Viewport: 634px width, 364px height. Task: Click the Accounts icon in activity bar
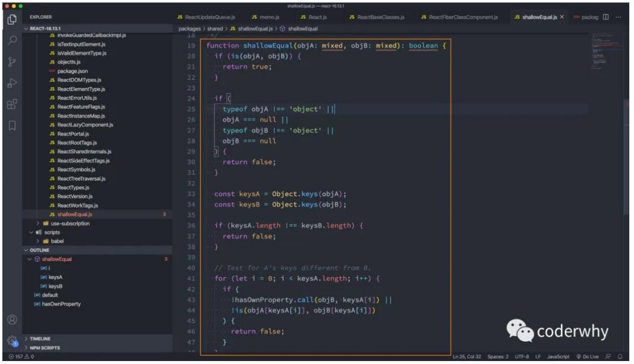click(x=11, y=320)
